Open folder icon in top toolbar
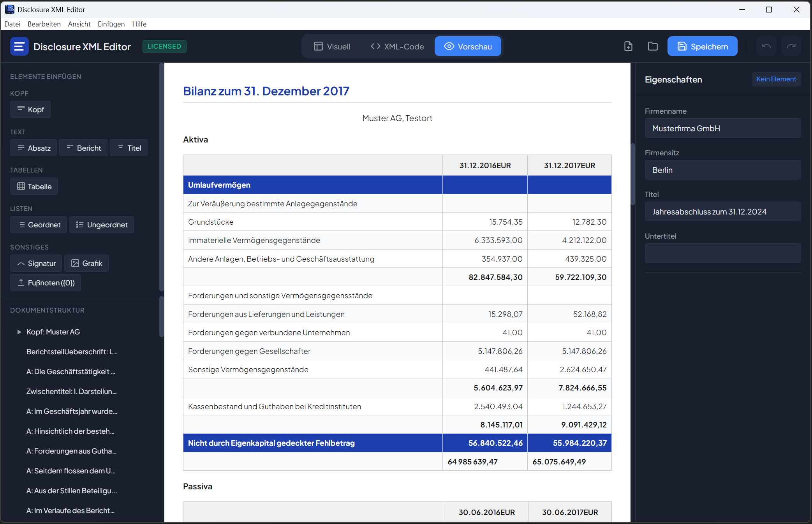Viewport: 812px width, 524px height. [x=653, y=46]
